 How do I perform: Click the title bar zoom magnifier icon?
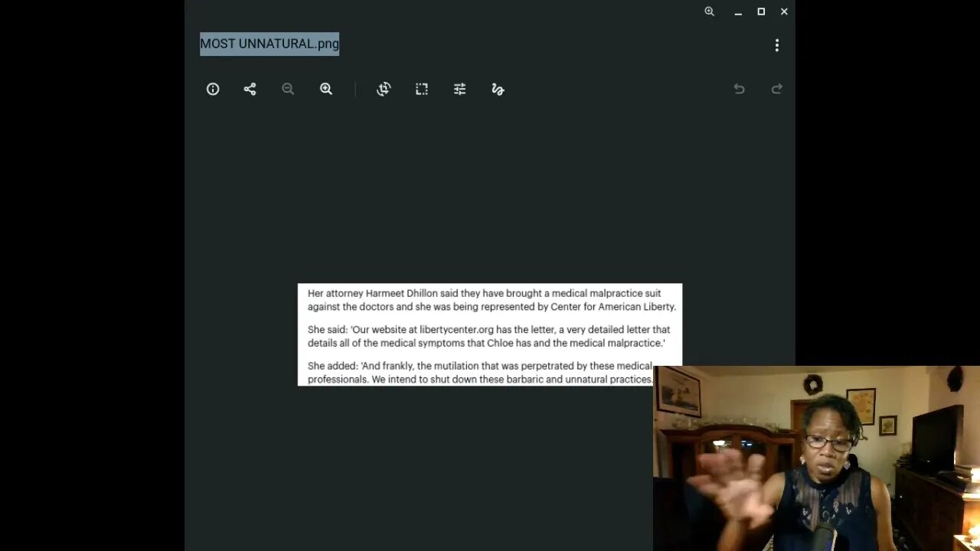(x=710, y=11)
